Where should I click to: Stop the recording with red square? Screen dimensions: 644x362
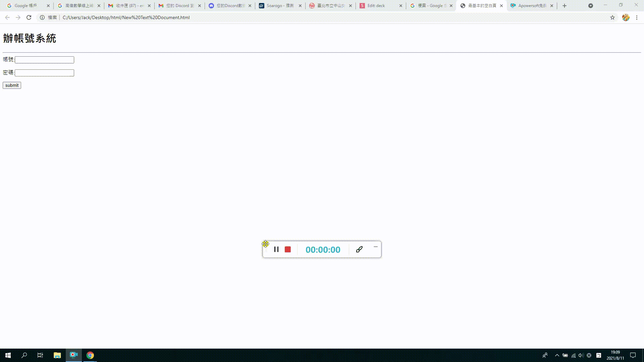pos(287,249)
